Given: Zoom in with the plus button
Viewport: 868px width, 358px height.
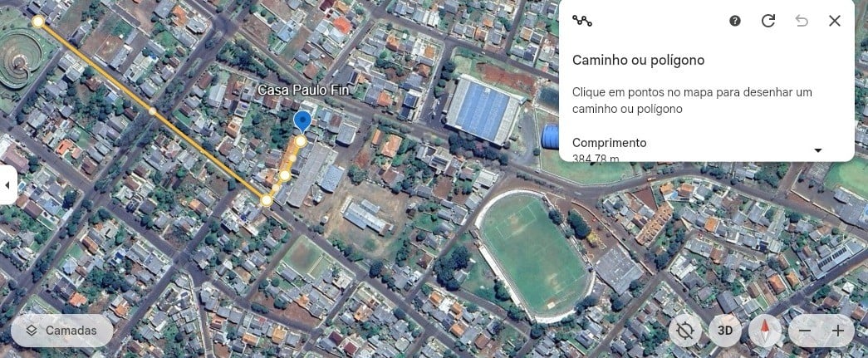Looking at the screenshot, I should click(x=838, y=331).
